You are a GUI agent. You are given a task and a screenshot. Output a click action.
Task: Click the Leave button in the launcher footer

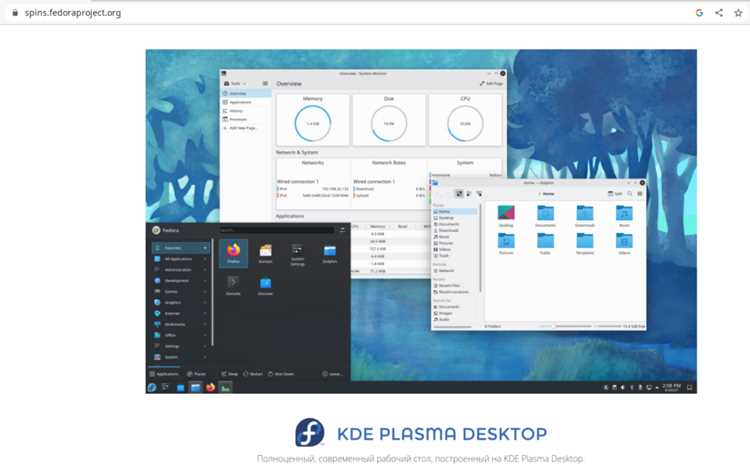pyautogui.click(x=332, y=374)
